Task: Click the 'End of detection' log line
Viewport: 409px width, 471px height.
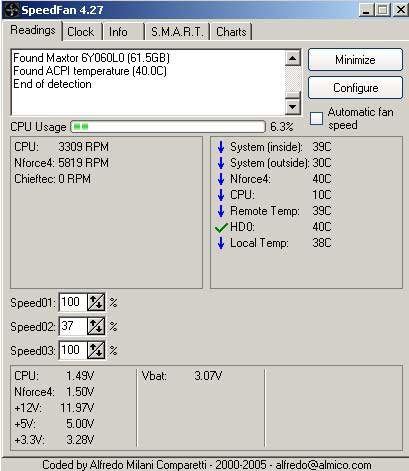Action: tap(52, 84)
